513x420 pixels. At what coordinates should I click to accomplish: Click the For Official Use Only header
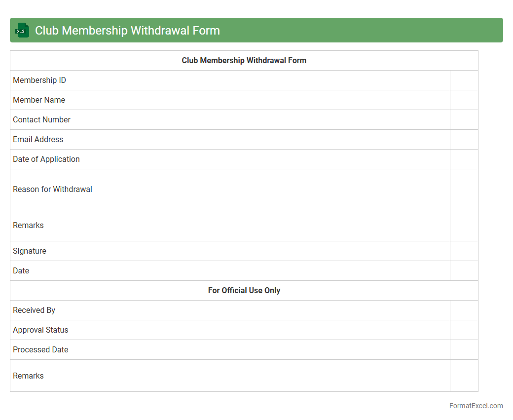[244, 291]
